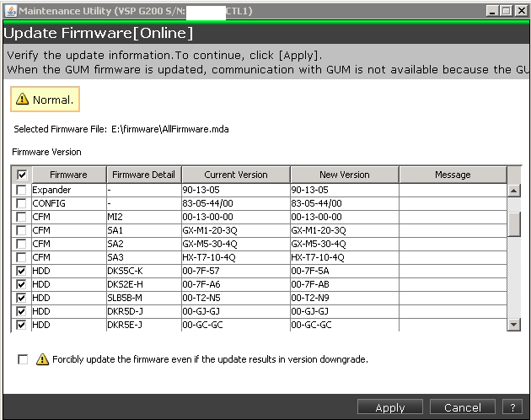
Task: Select the DKR5D-J detail cell
Action: coord(144,311)
